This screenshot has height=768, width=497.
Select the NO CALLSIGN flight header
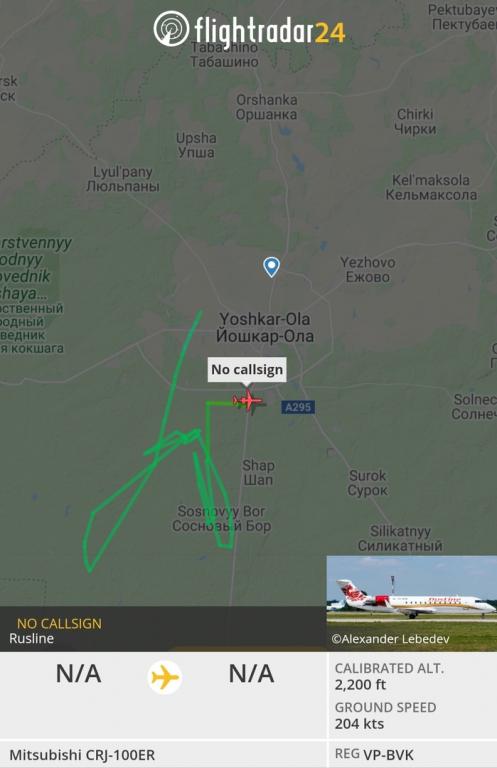[59, 624]
